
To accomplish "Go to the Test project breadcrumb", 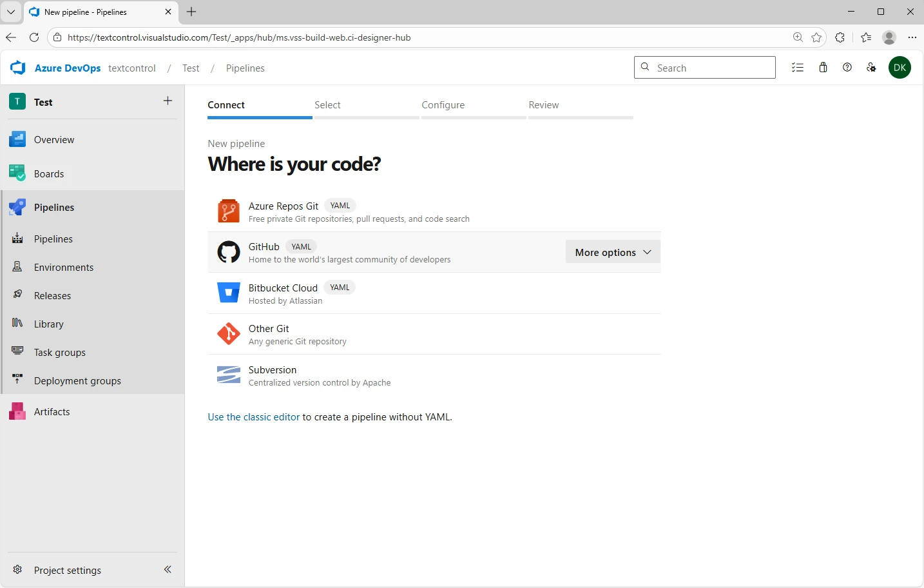I will pyautogui.click(x=191, y=68).
